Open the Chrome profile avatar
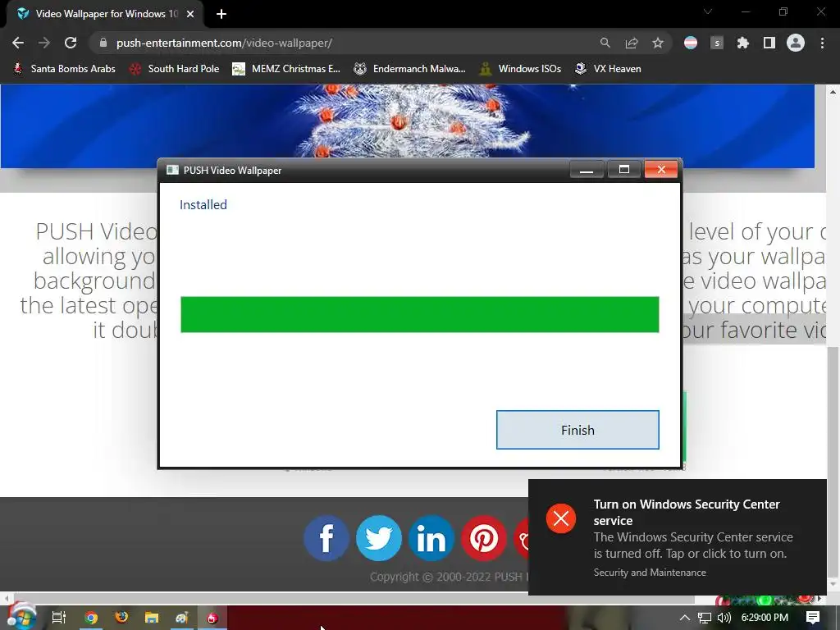This screenshot has height=630, width=840. pyautogui.click(x=796, y=43)
